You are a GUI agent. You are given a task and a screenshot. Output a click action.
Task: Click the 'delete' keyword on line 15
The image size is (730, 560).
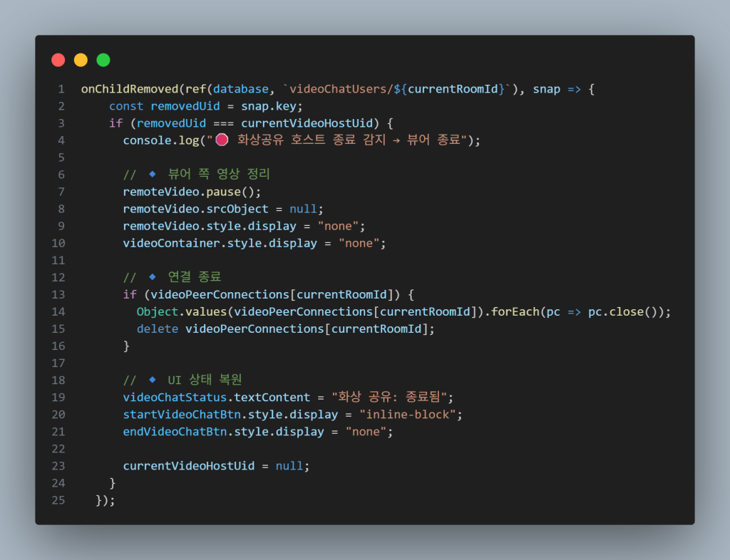[158, 328]
